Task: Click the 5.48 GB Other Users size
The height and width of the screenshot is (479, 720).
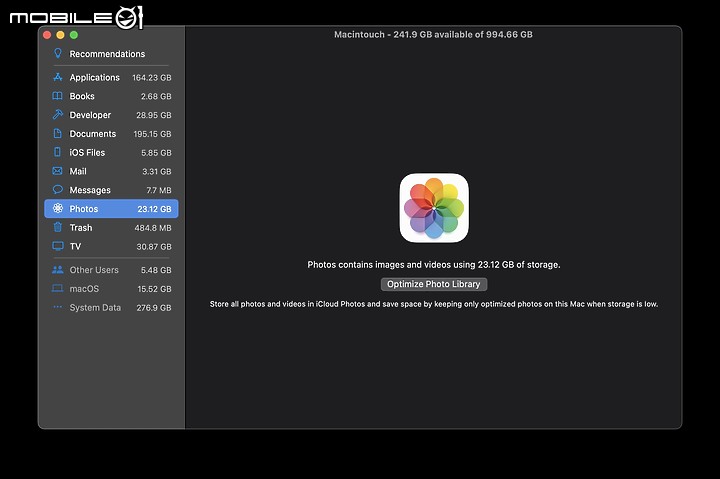Action: pos(156,270)
